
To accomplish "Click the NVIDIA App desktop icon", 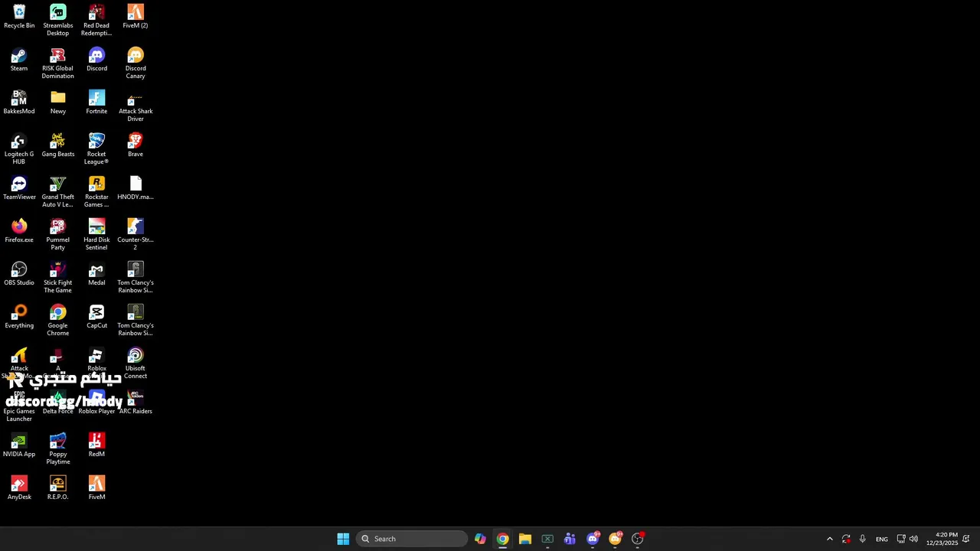I will click(x=19, y=445).
